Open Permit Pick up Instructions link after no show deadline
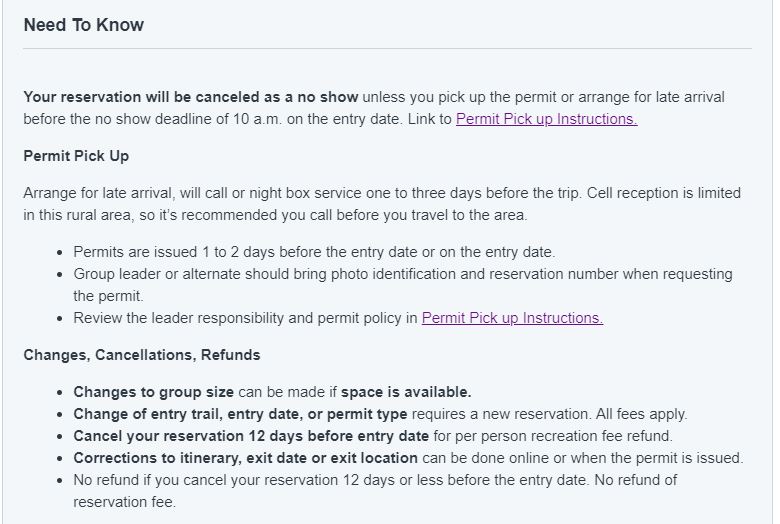 coord(547,119)
